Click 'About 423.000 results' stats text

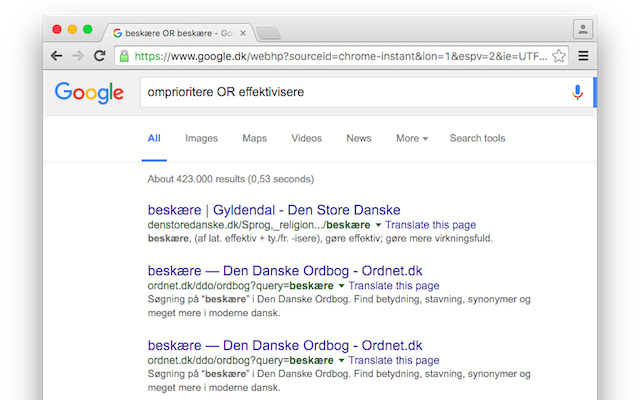231,179
